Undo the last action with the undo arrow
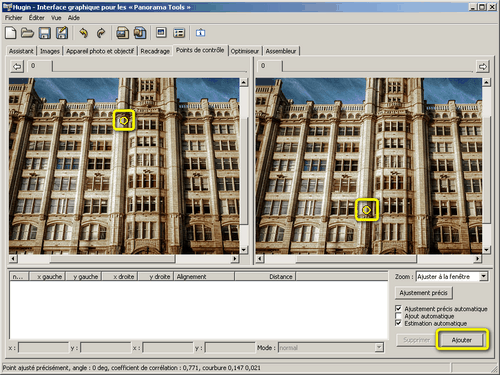This screenshot has height=375, width=500. tap(83, 33)
